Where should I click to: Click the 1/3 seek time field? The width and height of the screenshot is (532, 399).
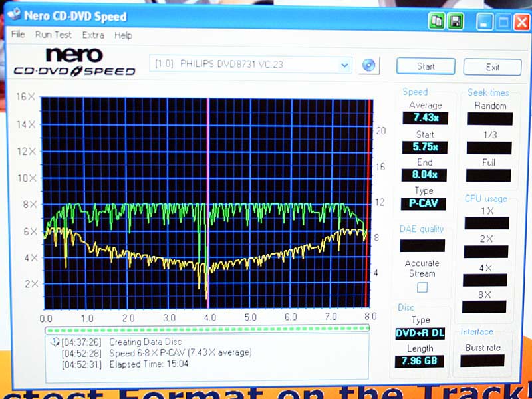click(489, 148)
